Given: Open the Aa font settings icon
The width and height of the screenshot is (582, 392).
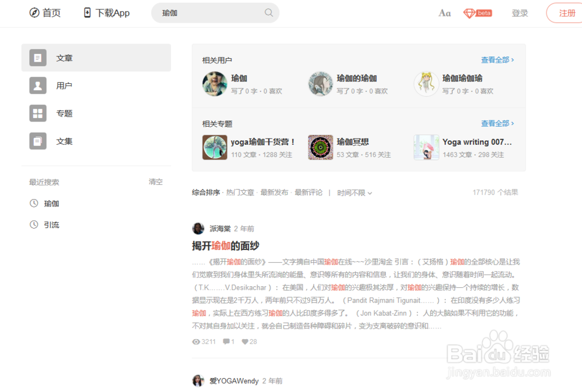Looking at the screenshot, I should point(445,13).
